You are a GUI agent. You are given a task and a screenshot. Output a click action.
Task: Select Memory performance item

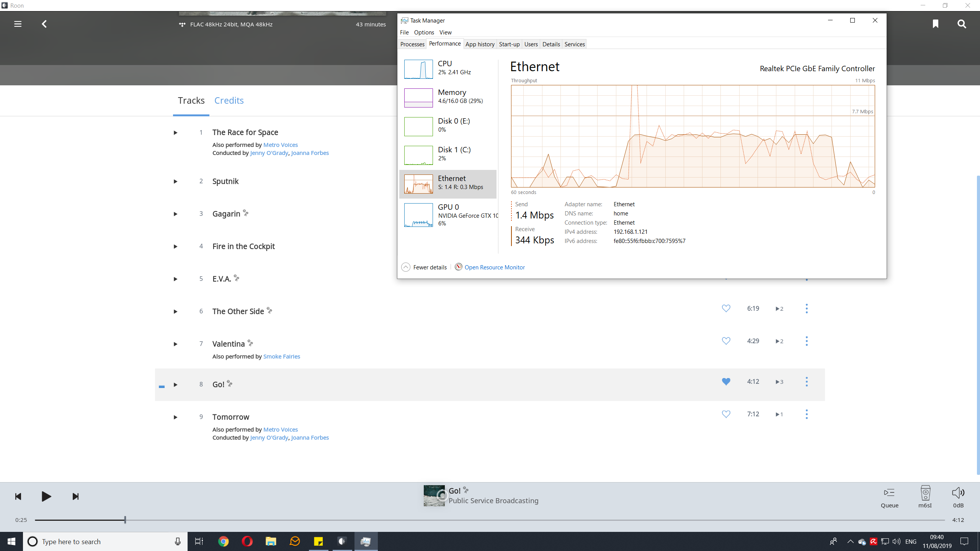[448, 98]
